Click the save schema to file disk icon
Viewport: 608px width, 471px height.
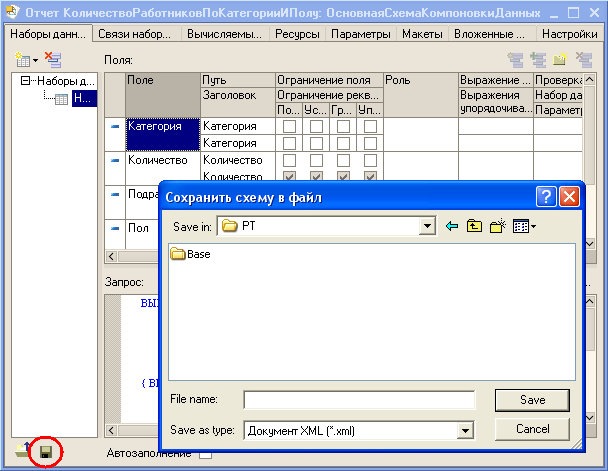click(46, 452)
